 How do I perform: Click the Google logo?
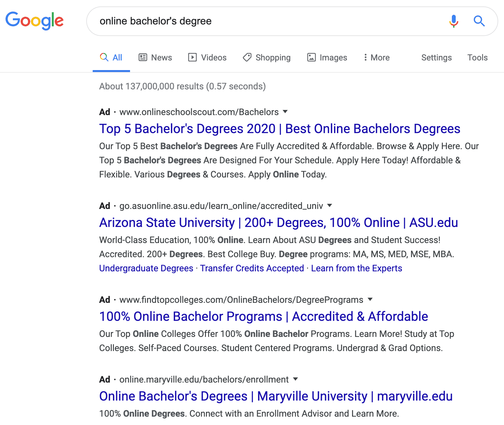[x=34, y=21]
